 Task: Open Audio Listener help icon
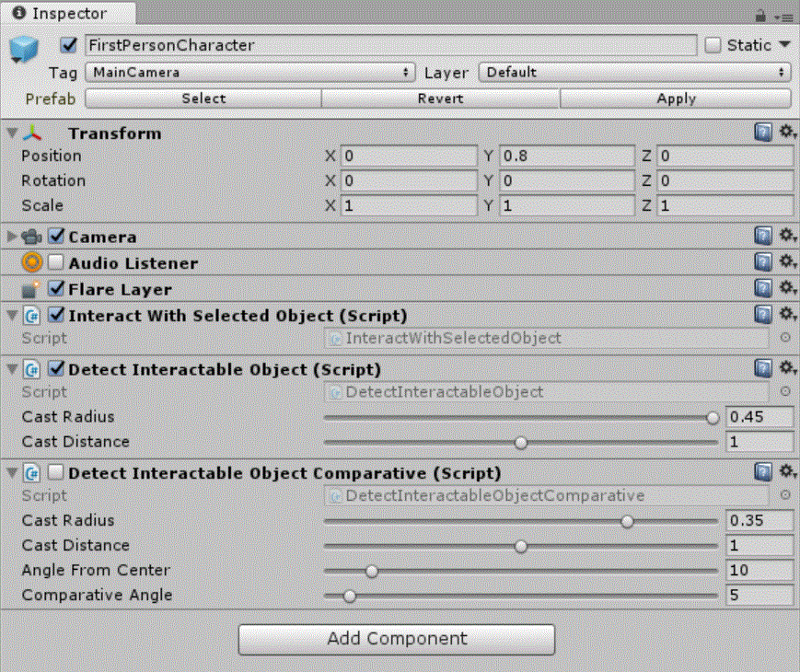[763, 261]
